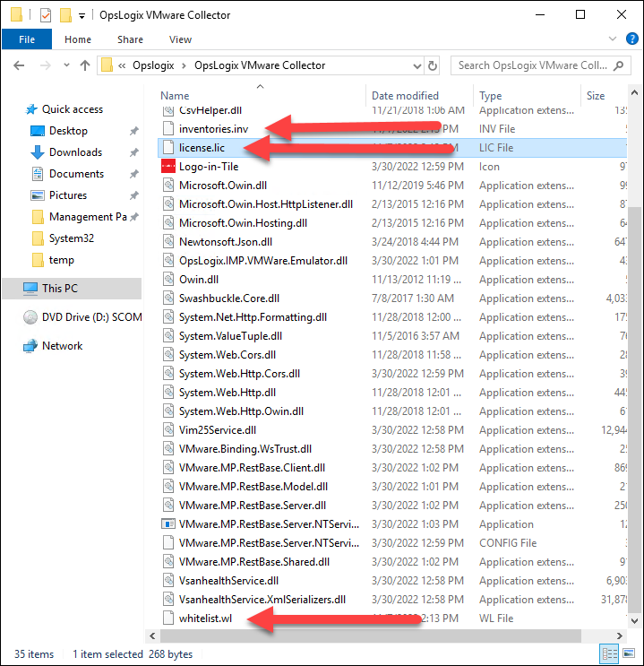Select Owin.dll file icon

[x=168, y=280]
